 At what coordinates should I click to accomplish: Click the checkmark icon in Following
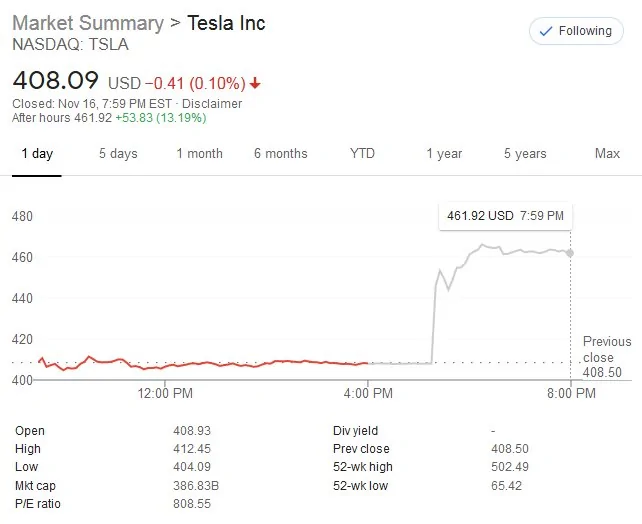pyautogui.click(x=545, y=31)
